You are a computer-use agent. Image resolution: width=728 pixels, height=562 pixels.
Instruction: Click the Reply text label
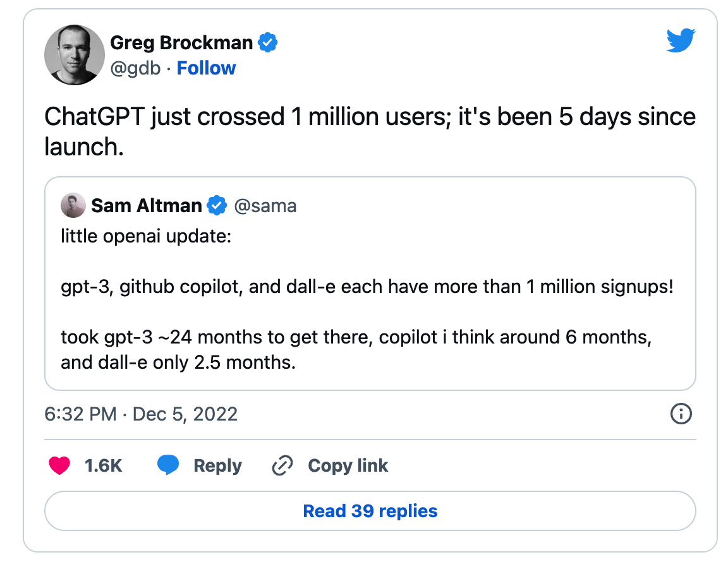point(217,466)
